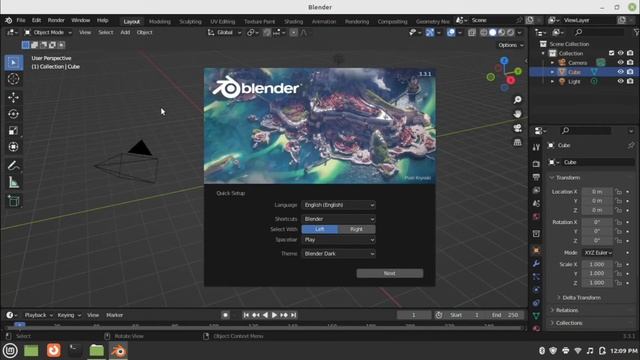
Task: Open the Shortcuts dropdown
Action: click(x=338, y=219)
